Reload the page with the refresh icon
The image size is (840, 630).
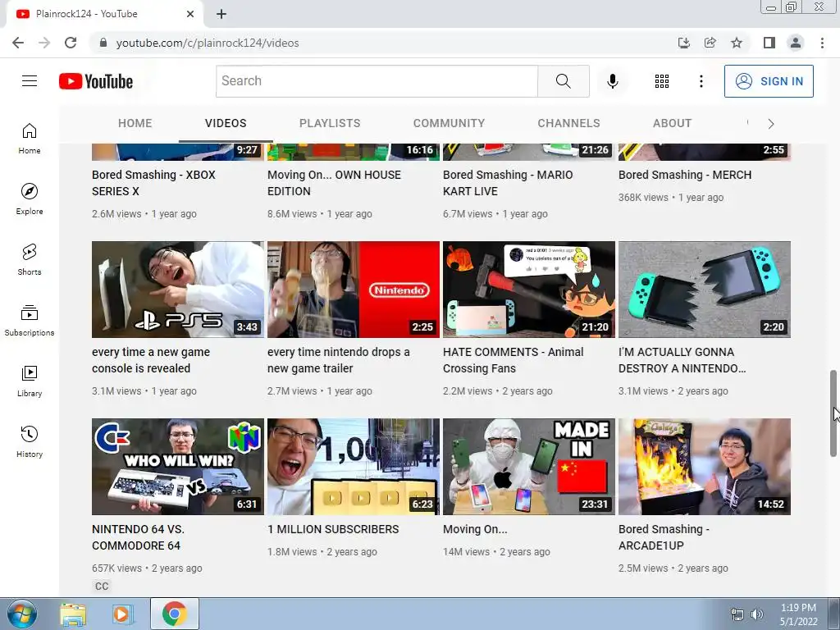pos(71,43)
